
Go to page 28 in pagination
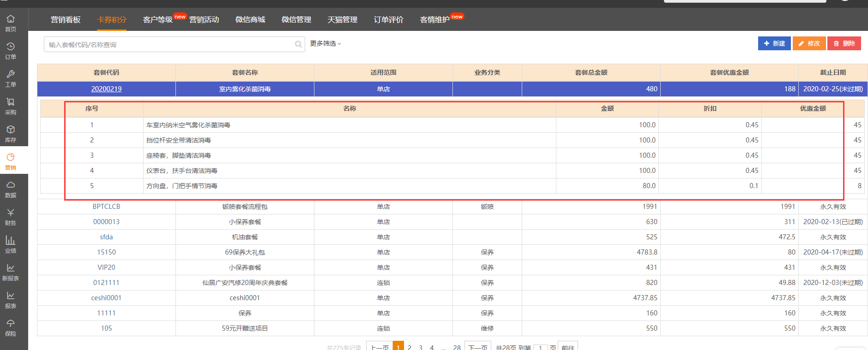(457, 347)
